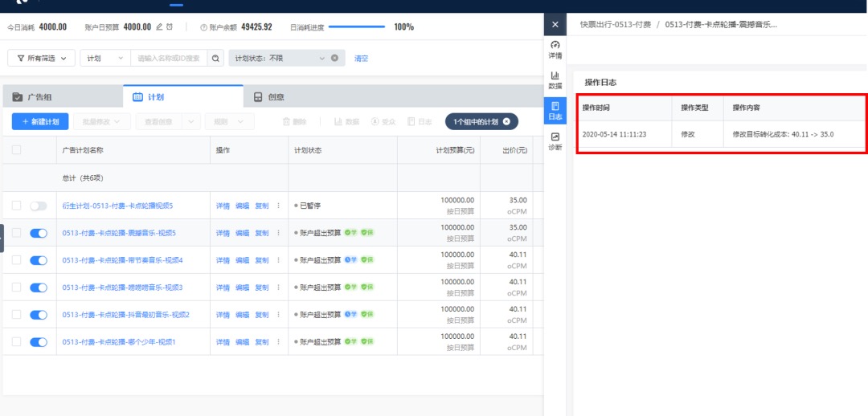Toggle on the 衍生计划-0513 plan switch
The width and height of the screenshot is (868, 416).
point(39,206)
